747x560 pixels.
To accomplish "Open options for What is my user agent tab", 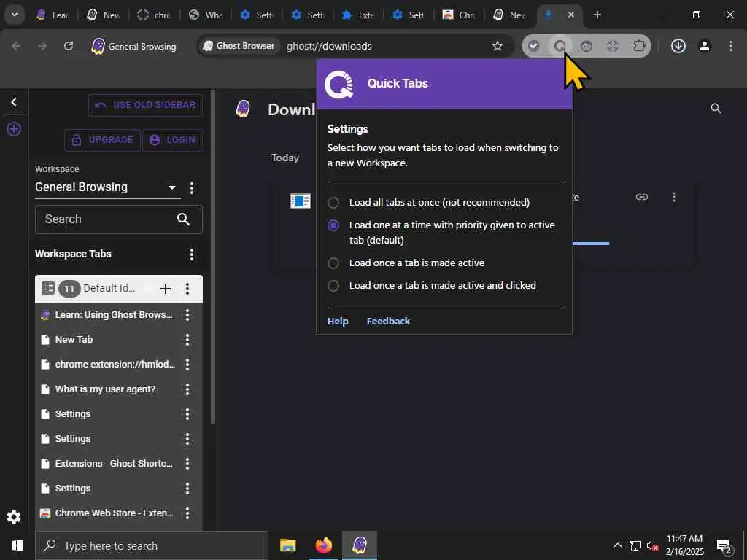I will point(187,389).
